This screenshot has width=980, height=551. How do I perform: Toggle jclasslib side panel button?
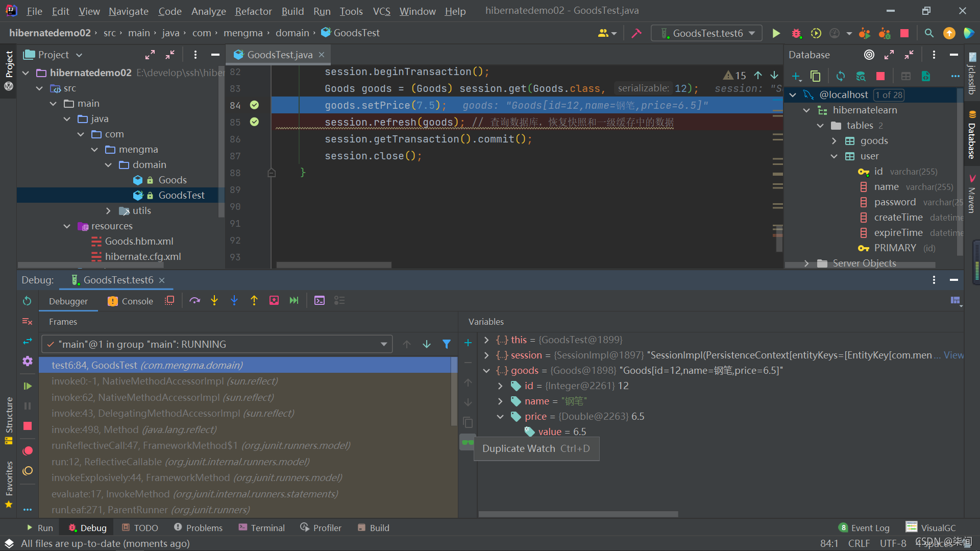972,74
